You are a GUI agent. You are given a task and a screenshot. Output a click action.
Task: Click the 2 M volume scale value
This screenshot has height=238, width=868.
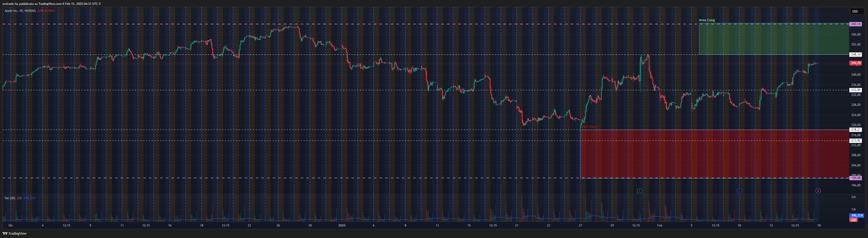tap(853, 197)
